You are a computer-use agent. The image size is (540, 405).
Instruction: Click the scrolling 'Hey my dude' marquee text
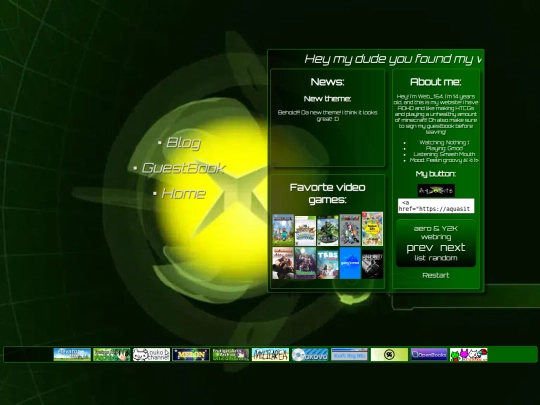(x=393, y=59)
